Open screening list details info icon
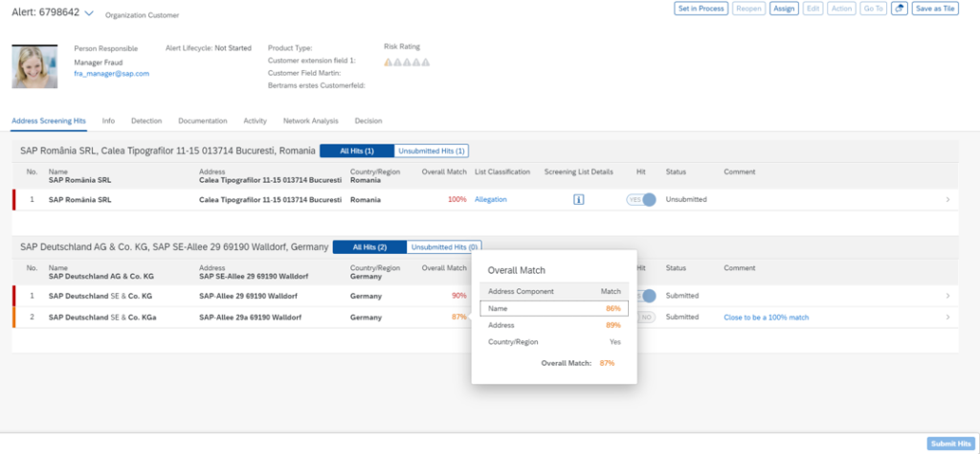The image size is (980, 454). [x=579, y=199]
